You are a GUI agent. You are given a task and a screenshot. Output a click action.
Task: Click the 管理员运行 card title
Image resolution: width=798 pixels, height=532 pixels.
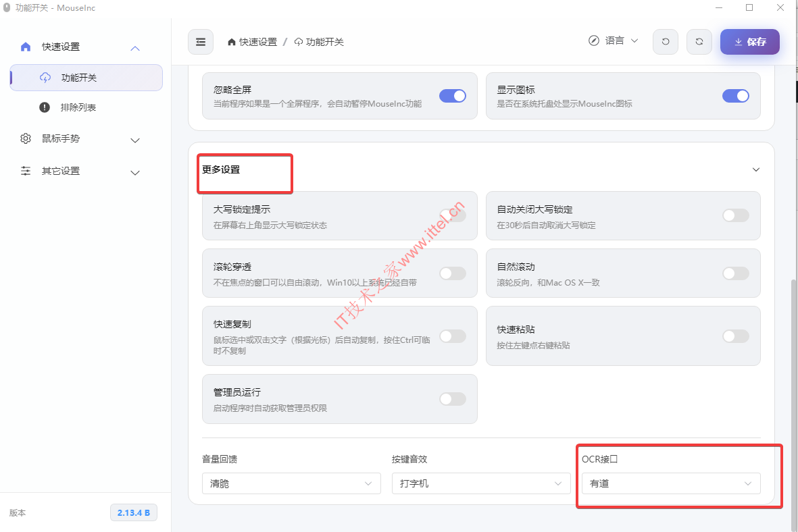236,392
